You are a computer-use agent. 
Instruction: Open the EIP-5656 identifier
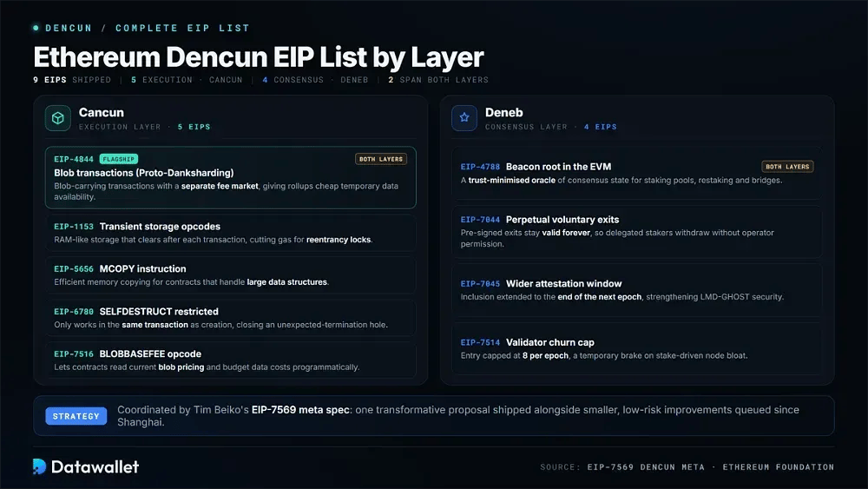[x=74, y=269]
